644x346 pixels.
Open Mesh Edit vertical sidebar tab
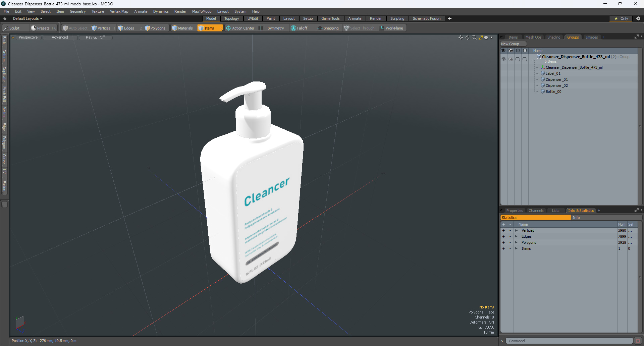pyautogui.click(x=4, y=95)
